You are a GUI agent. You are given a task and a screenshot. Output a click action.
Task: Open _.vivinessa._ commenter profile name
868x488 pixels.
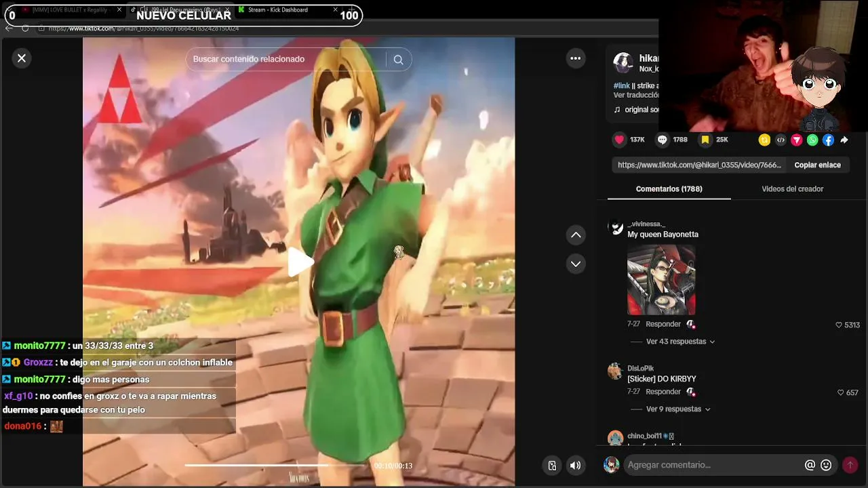coord(646,224)
